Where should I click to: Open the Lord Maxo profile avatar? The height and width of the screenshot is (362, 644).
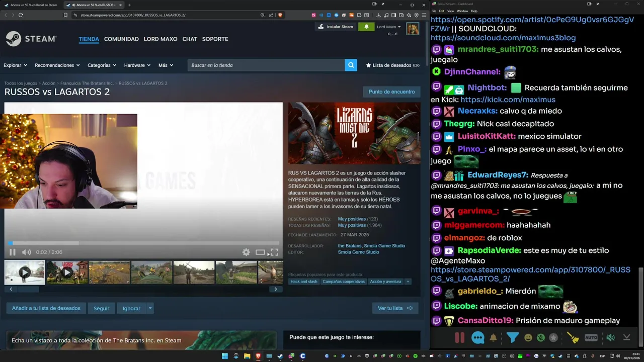pos(413,29)
